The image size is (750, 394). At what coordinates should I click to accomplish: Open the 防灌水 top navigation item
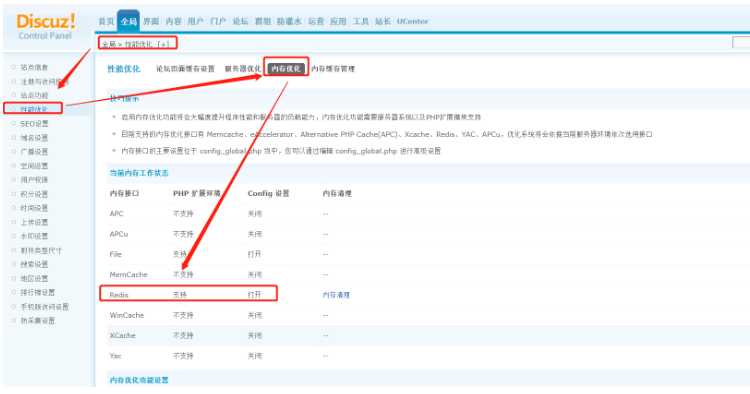pos(289,21)
